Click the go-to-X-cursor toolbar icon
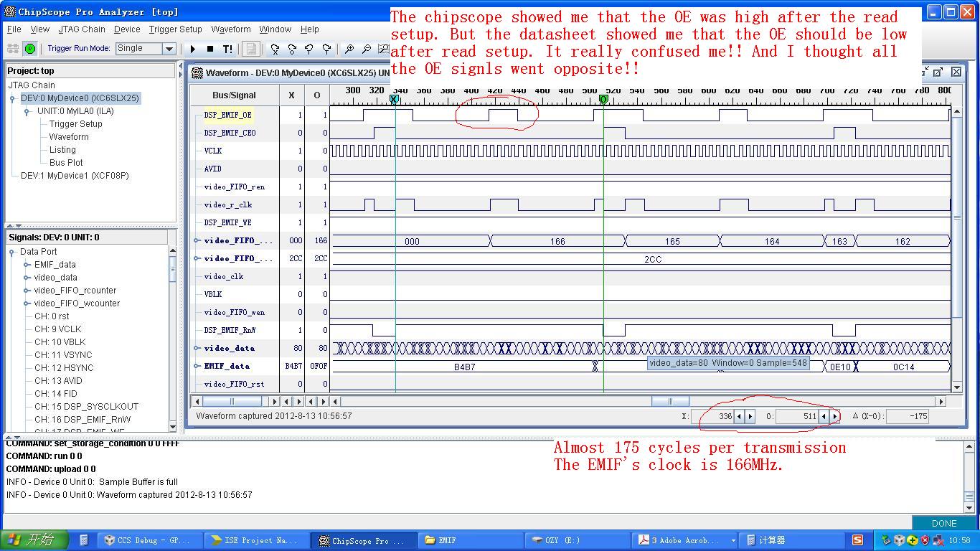The height and width of the screenshot is (551, 980). (275, 49)
